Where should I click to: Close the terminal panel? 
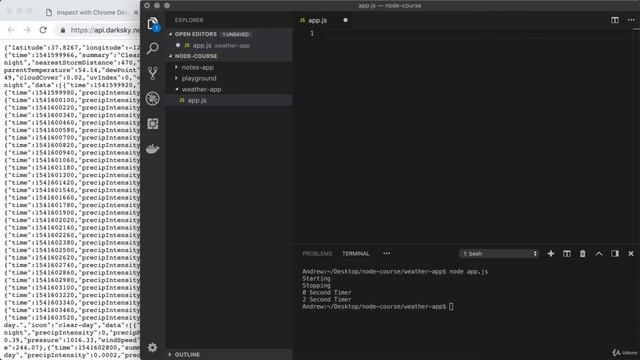631,253
